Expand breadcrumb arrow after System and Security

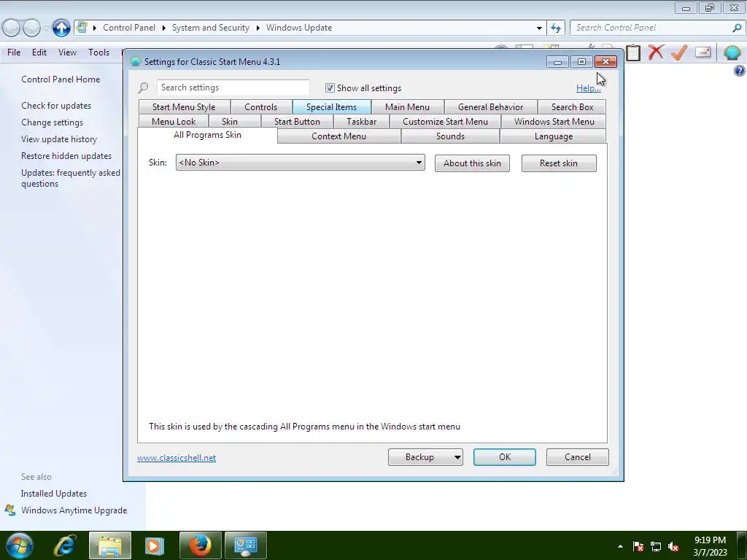click(x=258, y=28)
